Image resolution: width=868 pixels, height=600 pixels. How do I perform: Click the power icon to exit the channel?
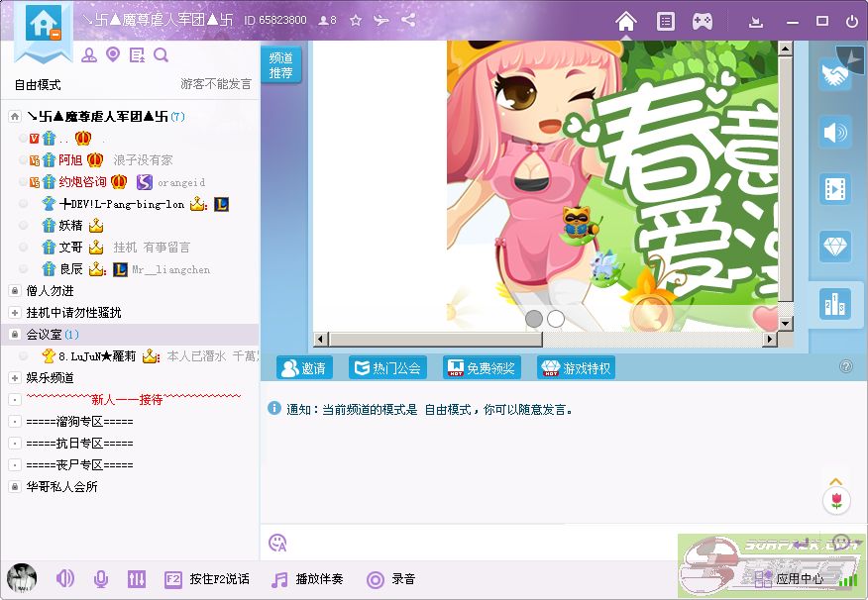852,21
